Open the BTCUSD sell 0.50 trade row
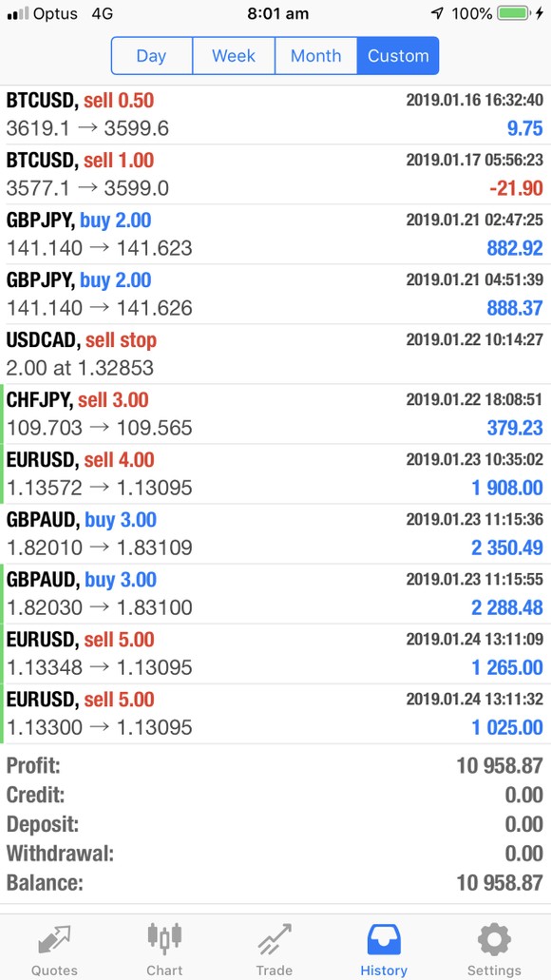Viewport: 551px width, 980px height. (275, 114)
